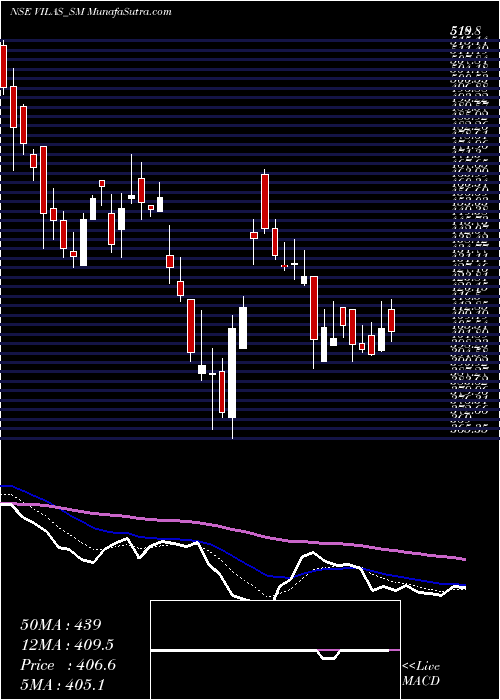Viewport: 500px width, 700px height.
Task: Click the 50MA : 439 reading
Action: click(62, 625)
